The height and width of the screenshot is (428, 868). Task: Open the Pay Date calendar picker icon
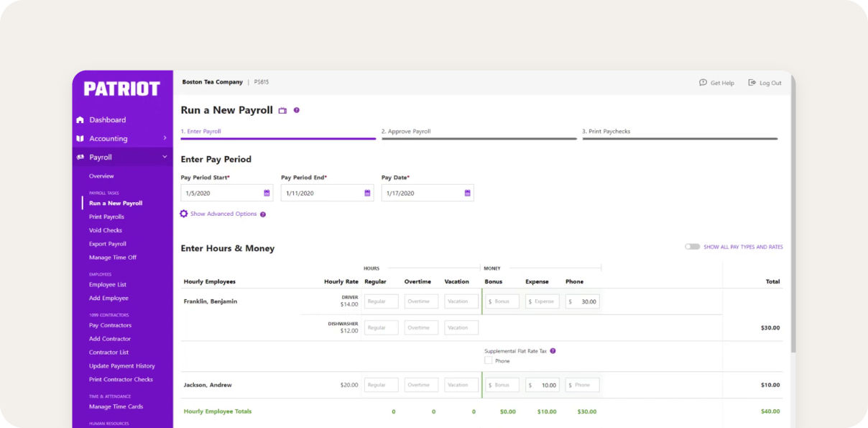point(467,193)
